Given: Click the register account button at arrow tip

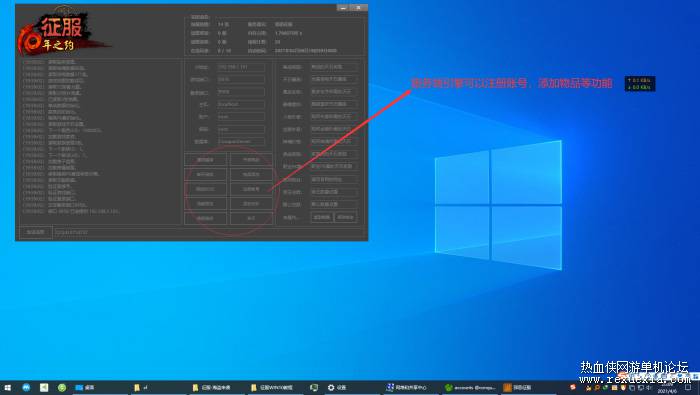Looking at the screenshot, I should point(251,189).
